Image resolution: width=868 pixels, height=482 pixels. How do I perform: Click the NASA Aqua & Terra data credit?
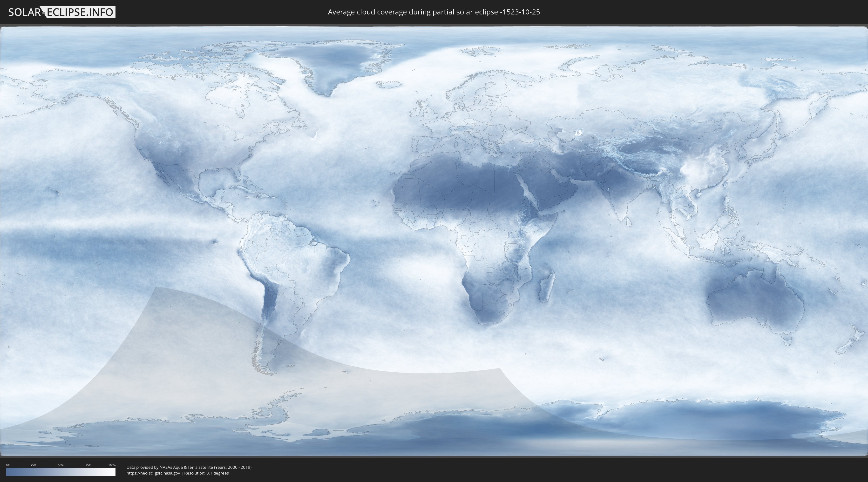pyautogui.click(x=189, y=467)
